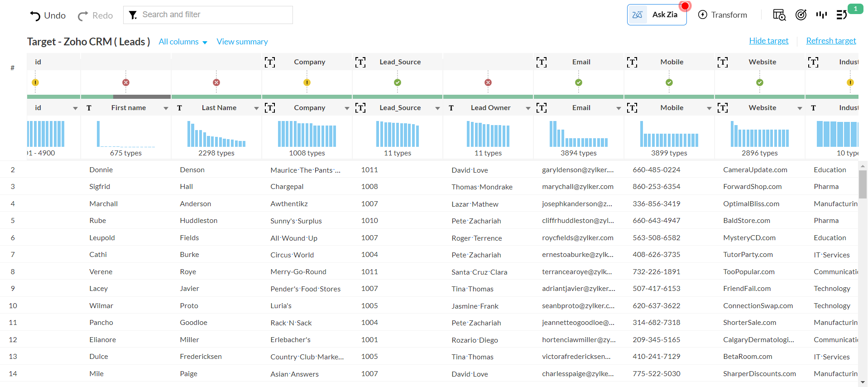Click the Redo arrow icon
This screenshot has width=868, height=387.
(x=83, y=16)
